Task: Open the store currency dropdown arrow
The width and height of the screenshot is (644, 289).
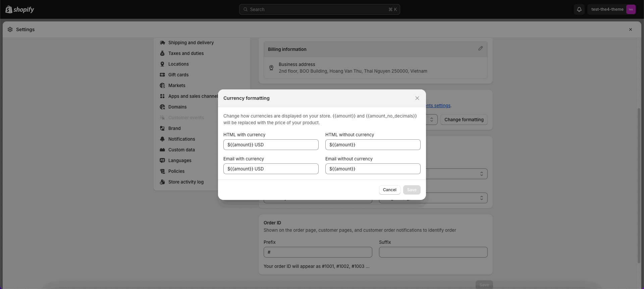Action: click(432, 120)
